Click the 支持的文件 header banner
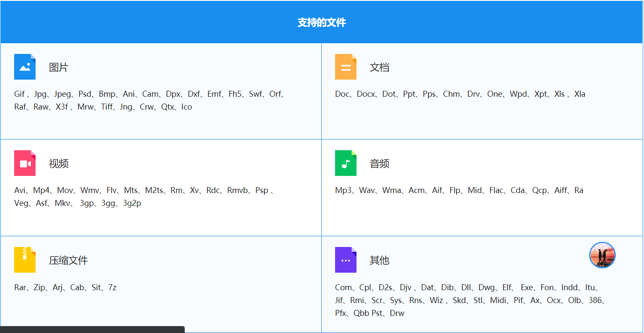The width and height of the screenshot is (644, 333). click(x=322, y=22)
